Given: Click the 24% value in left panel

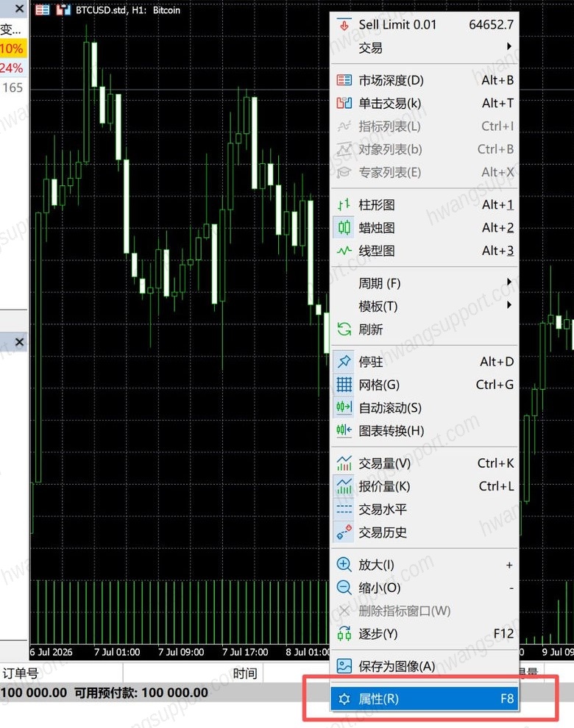Looking at the screenshot, I should coord(12,68).
